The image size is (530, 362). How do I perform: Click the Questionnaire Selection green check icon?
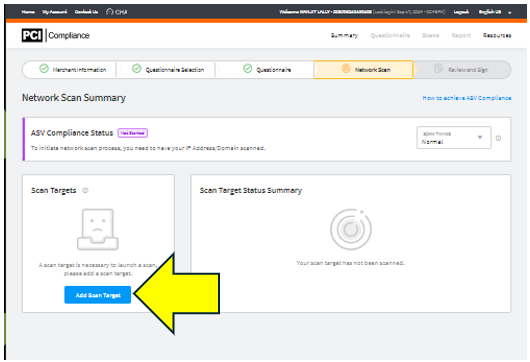[x=137, y=69]
